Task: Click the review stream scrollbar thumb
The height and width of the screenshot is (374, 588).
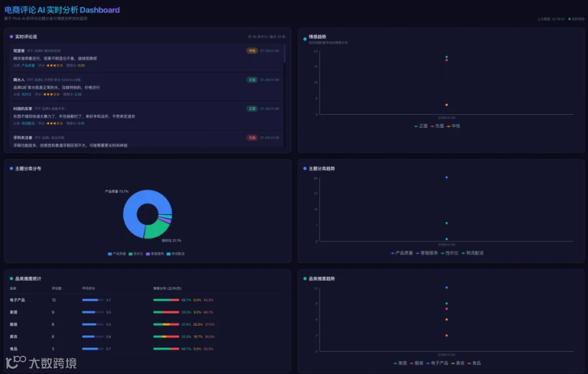Action: 285,54
